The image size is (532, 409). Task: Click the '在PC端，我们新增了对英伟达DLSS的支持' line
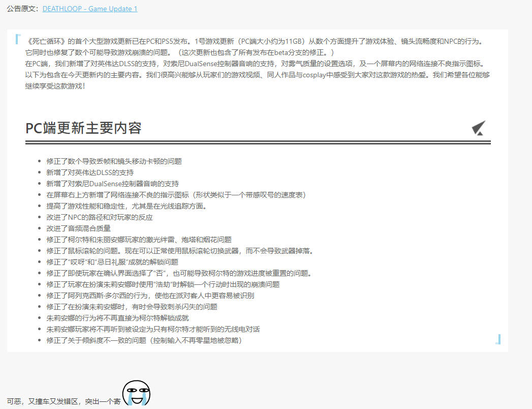point(256,64)
